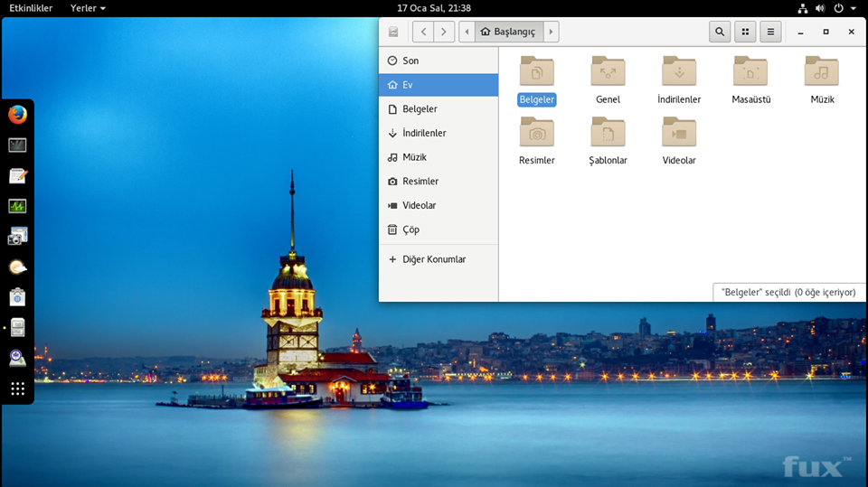Screen dimensions: 868x487
Task: Launch the screenshot tool in dock
Action: coord(17,237)
